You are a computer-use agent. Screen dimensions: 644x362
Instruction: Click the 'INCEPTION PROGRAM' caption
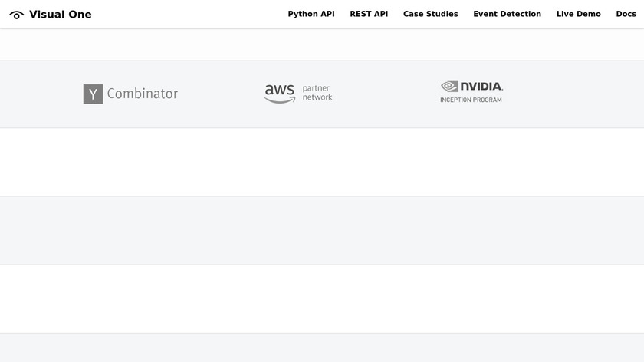point(471,100)
